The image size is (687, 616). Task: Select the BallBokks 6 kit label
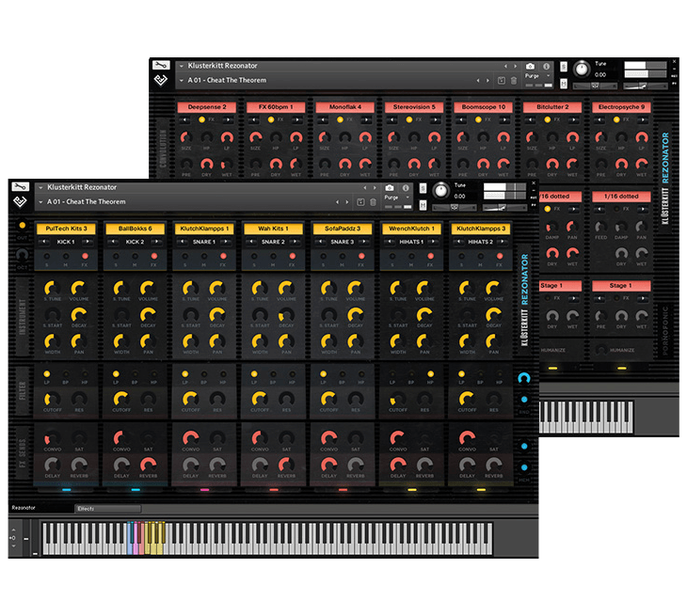pyautogui.click(x=135, y=229)
